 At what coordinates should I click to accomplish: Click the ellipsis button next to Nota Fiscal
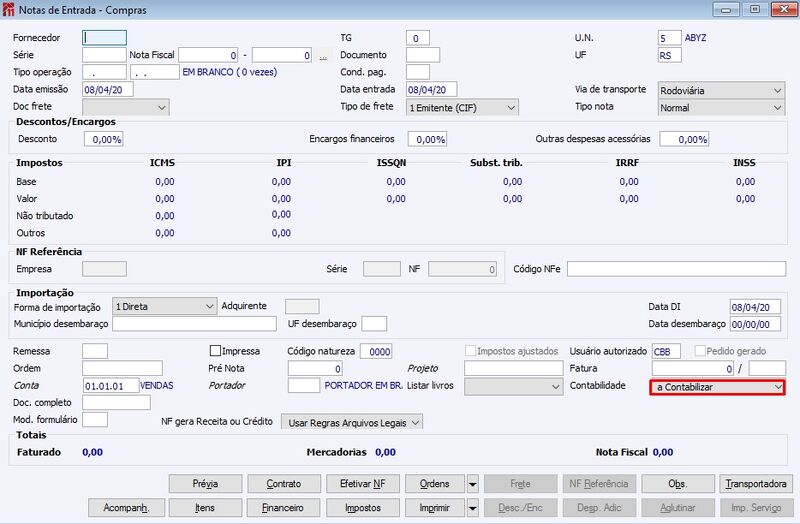[x=323, y=56]
